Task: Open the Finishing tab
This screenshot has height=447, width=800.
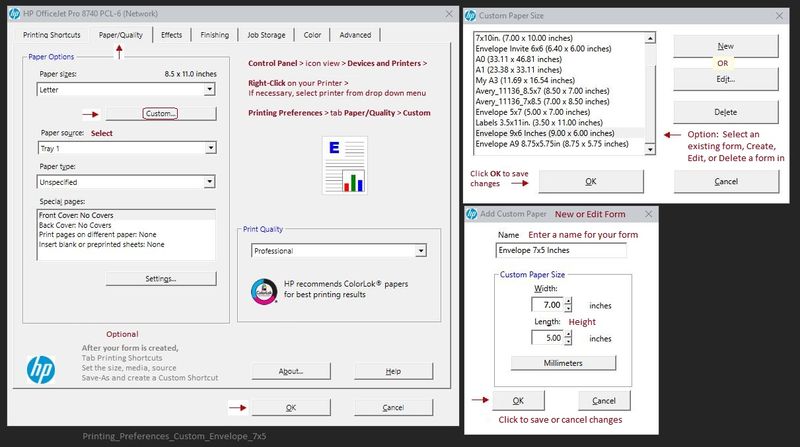Action: click(215, 35)
